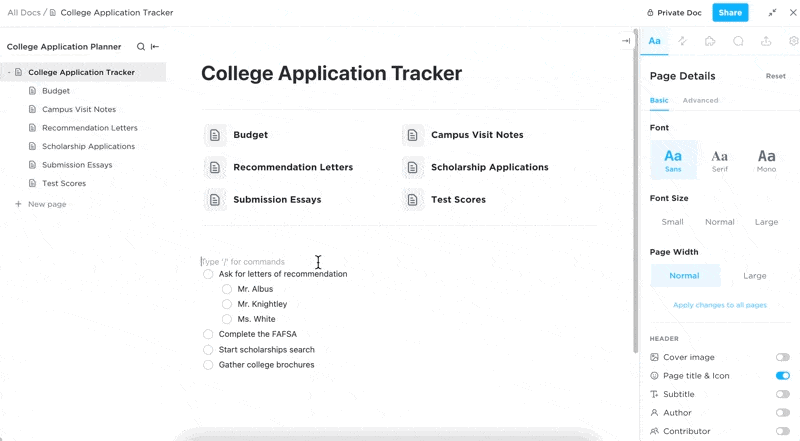Check off 'Complete the FAFSA' task

[x=208, y=334]
